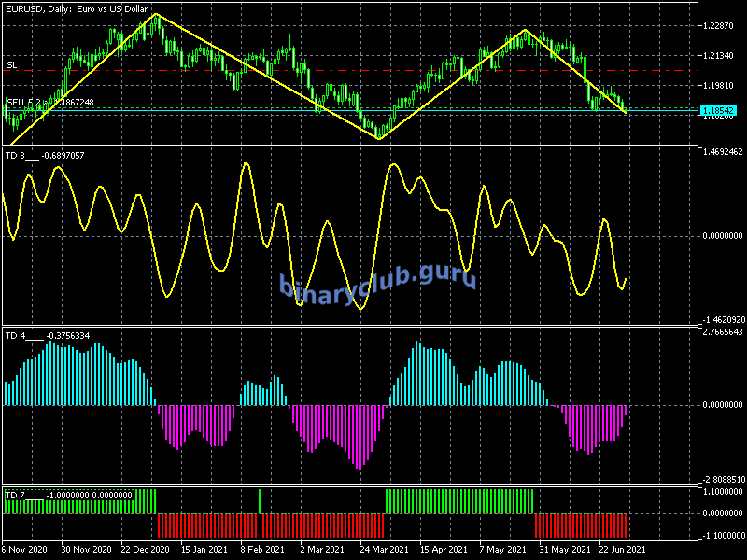Select the SL stop loss line label
The width and height of the screenshot is (747, 560).
pos(11,65)
